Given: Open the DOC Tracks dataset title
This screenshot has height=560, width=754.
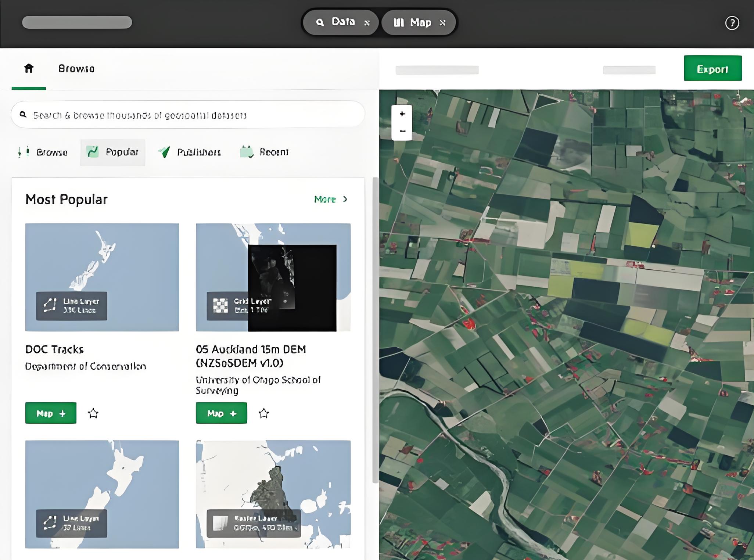Looking at the screenshot, I should (54, 349).
